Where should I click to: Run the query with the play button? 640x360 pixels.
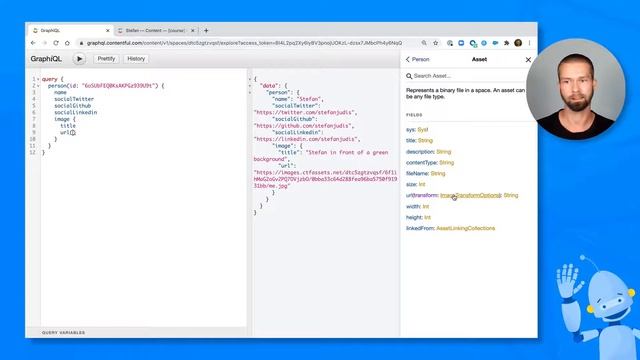tap(79, 59)
